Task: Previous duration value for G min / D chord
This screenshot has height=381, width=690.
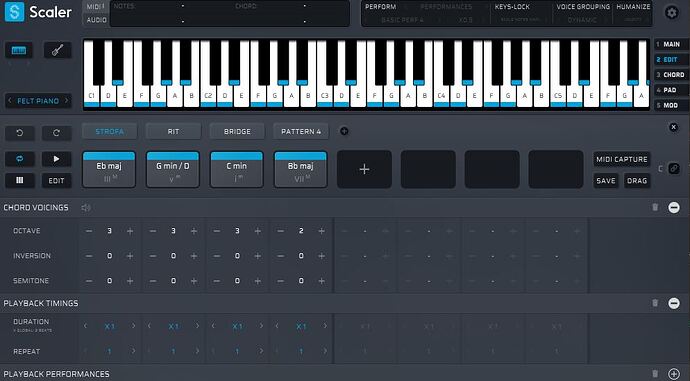Action: click(x=150, y=326)
